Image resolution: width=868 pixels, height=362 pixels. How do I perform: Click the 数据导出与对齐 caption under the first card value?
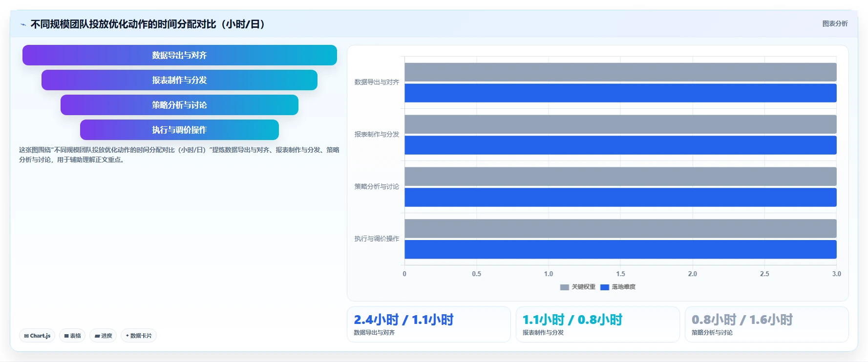point(374,333)
